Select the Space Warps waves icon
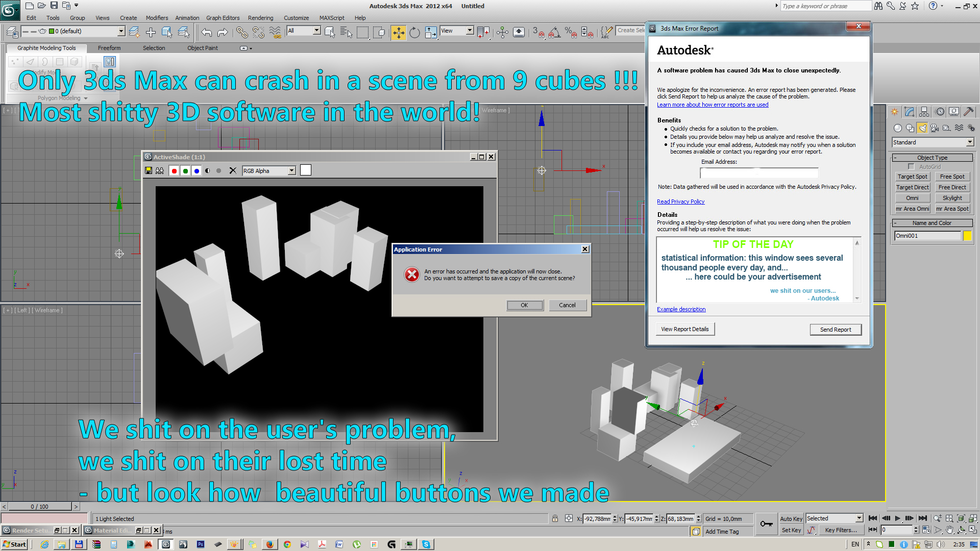 [959, 128]
